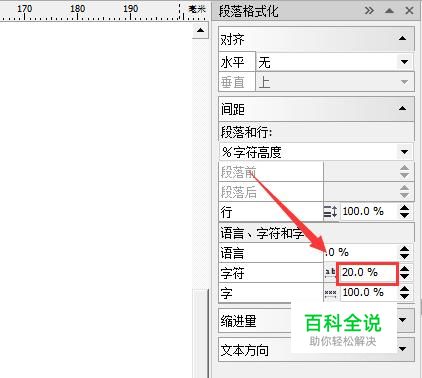The width and height of the screenshot is (422, 378).
Task: Click the canvas scrollbar up arrow
Action: tap(200, 31)
